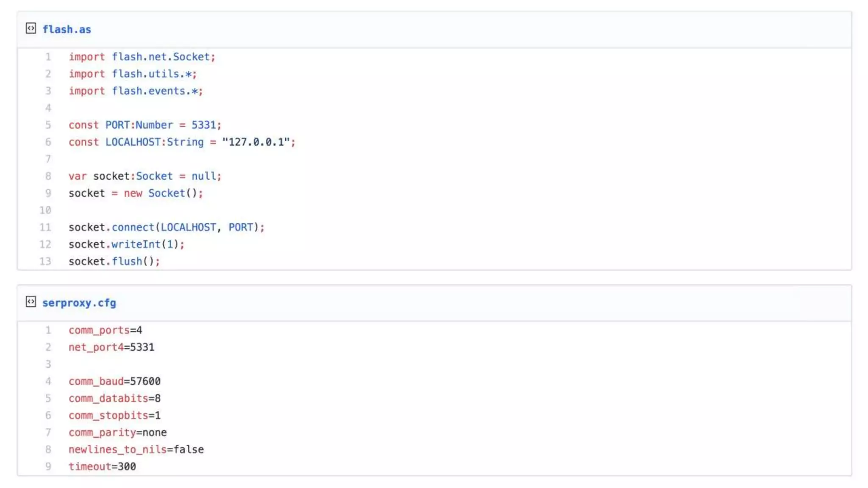868x488 pixels.
Task: Click the socket.flush() code line
Action: tap(114, 261)
